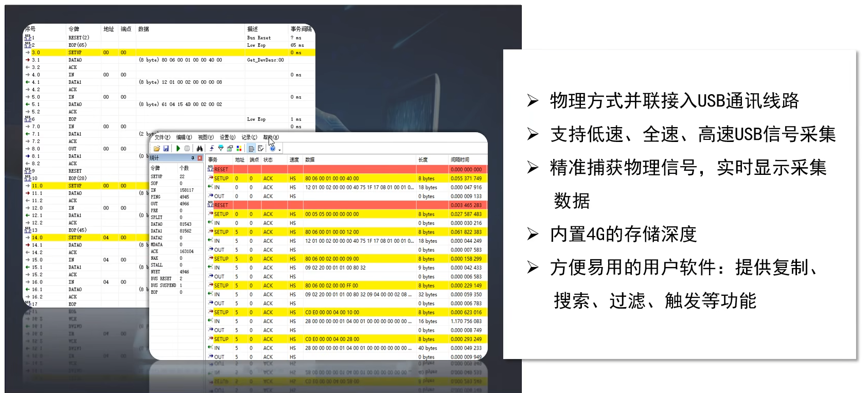Click the funnel filter icon in toolbar
This screenshot has width=868, height=393.
click(x=221, y=149)
